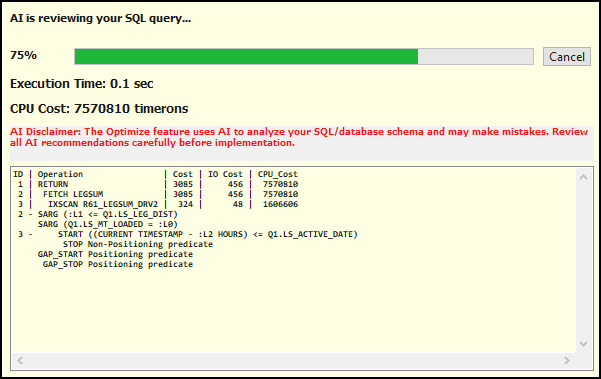Cancel the AI SQL review
Screen dimensions: 601x379
(567, 57)
